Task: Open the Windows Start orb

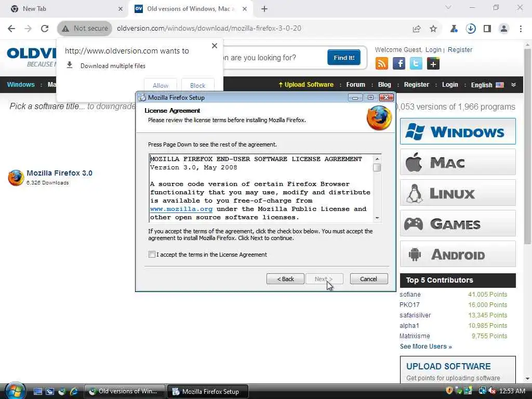Action: click(x=15, y=391)
